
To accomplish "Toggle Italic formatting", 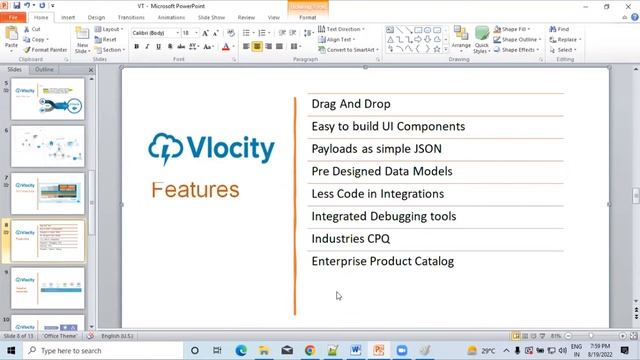I will tap(147, 47).
